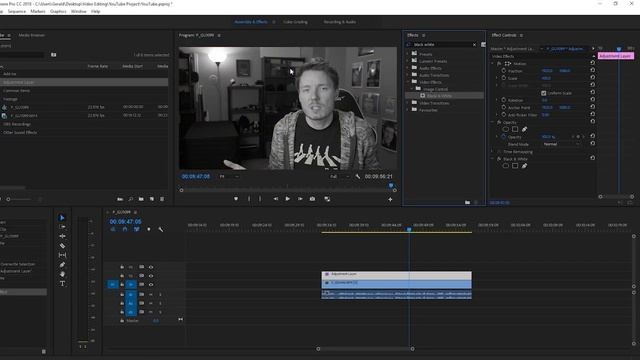Expand Audio Transitions folder
The image size is (640, 360).
point(407,75)
